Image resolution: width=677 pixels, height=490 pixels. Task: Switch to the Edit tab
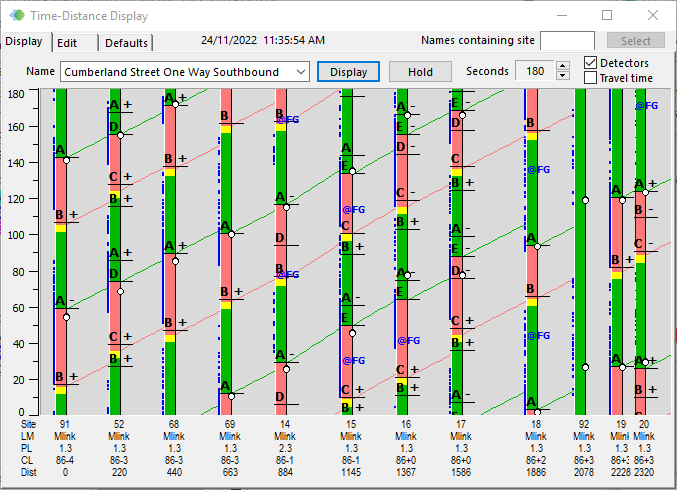[x=67, y=43]
